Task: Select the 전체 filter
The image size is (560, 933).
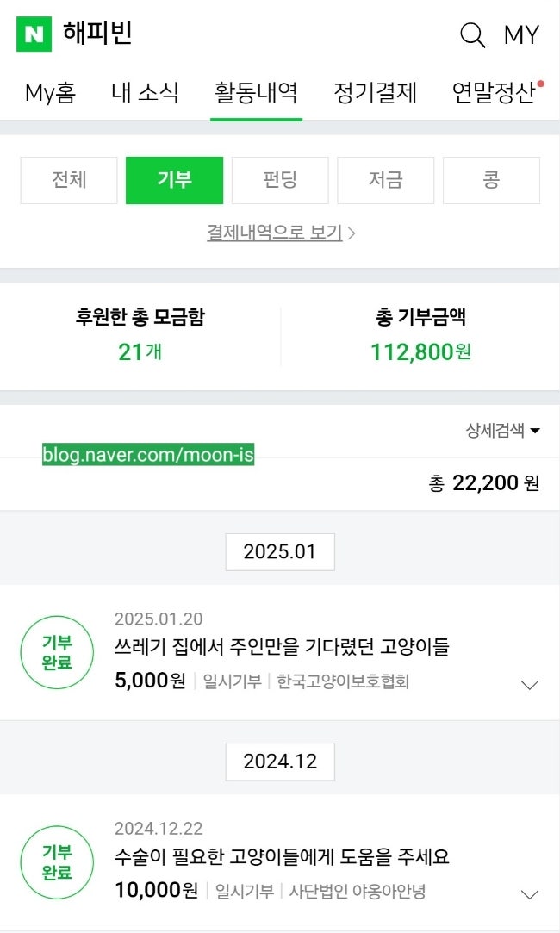Action: (69, 180)
